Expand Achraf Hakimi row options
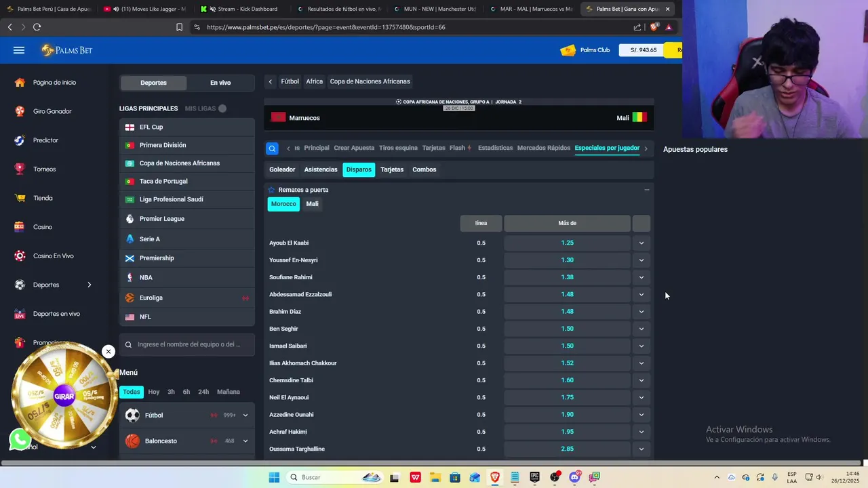The image size is (868, 488). click(x=641, y=432)
